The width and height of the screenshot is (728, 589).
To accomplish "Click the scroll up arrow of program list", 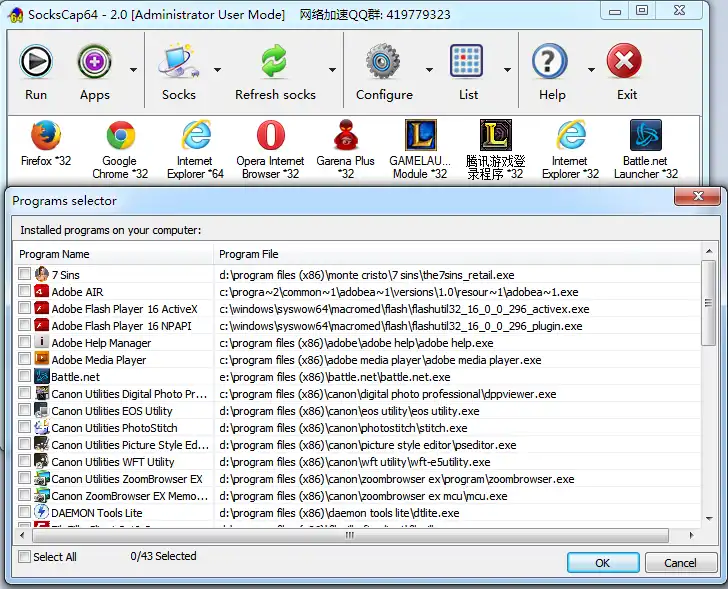I will click(708, 251).
